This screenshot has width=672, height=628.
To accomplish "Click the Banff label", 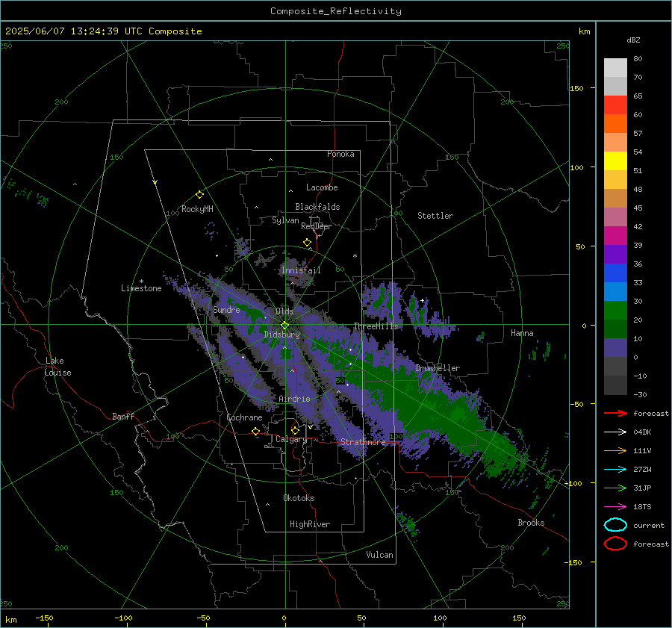I will click(123, 416).
